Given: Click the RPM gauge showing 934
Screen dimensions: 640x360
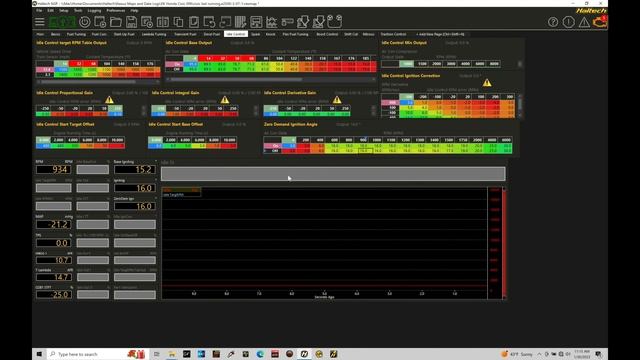Looking at the screenshot, I should tap(53, 169).
